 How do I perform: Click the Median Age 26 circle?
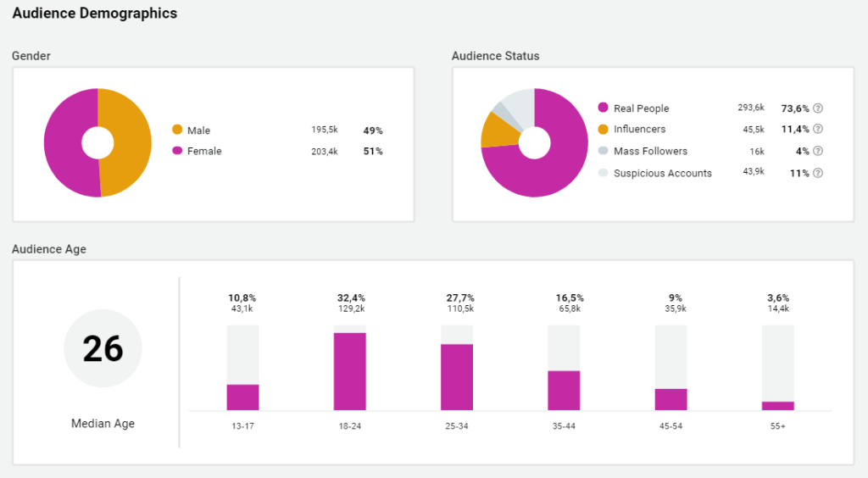103,348
